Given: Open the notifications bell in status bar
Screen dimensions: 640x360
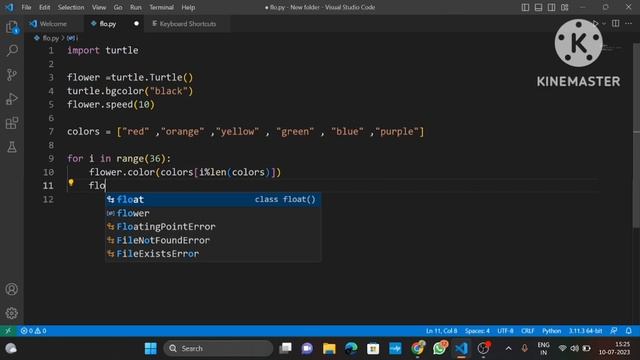Looking at the screenshot, I should pos(629,331).
